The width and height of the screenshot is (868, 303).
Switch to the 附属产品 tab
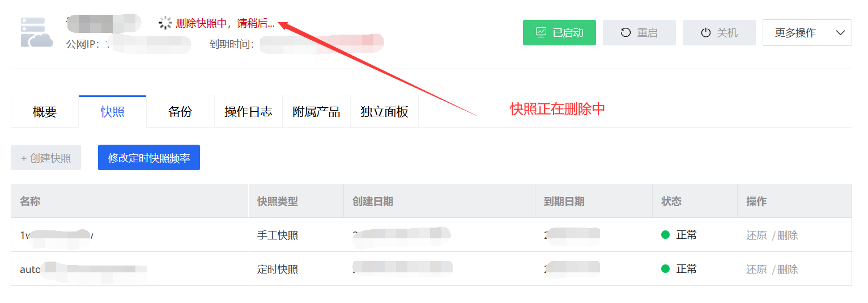tap(316, 112)
